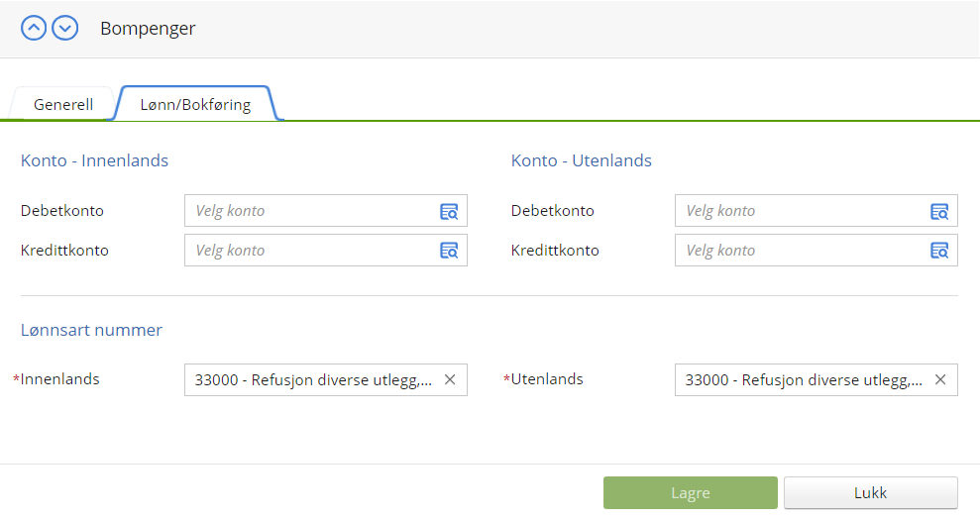Open the Innenlands lønnsart nummer dropdown
This screenshot has width=980, height=520.
(x=312, y=379)
